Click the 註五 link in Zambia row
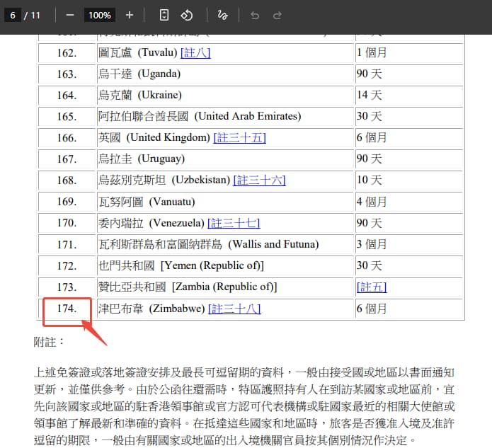Image resolution: width=492 pixels, height=448 pixels. tap(372, 287)
